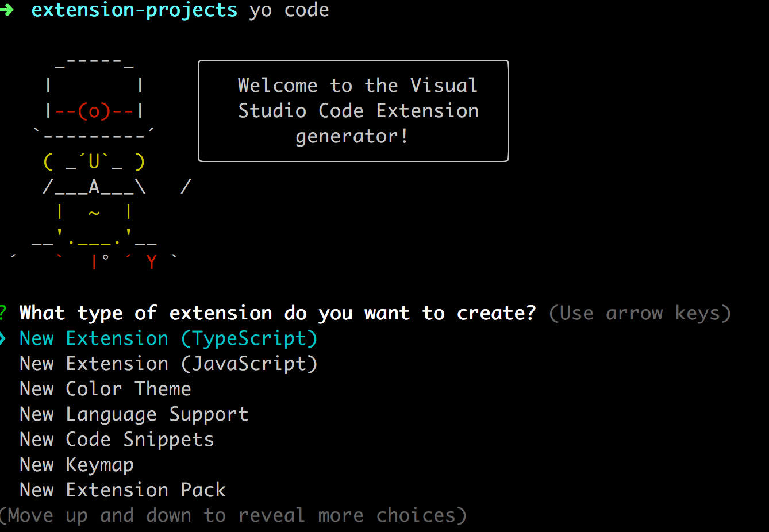Pick New Code Snippets option

117,440
